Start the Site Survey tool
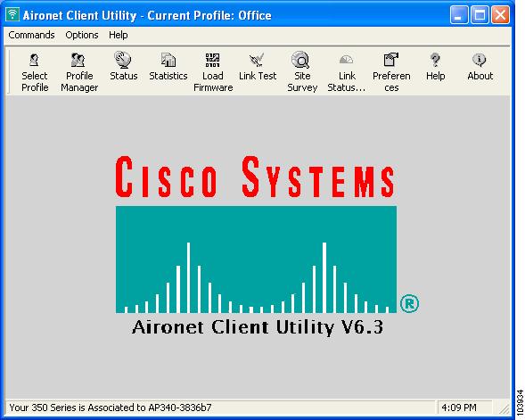 click(x=302, y=72)
